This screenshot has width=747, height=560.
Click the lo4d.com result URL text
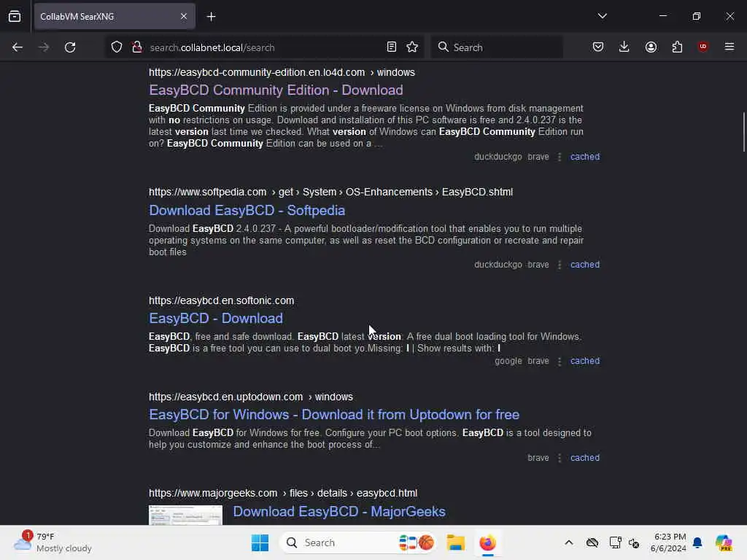[x=282, y=72]
